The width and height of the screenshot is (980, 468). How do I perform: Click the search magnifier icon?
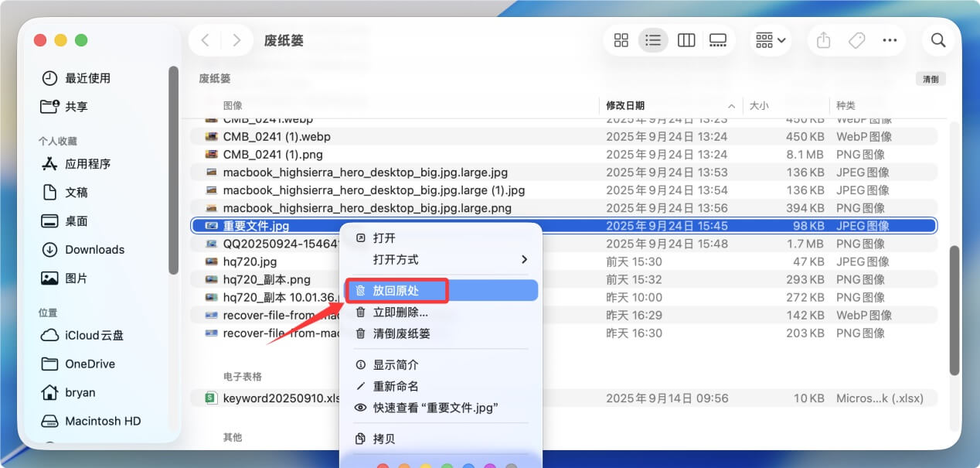tap(937, 39)
